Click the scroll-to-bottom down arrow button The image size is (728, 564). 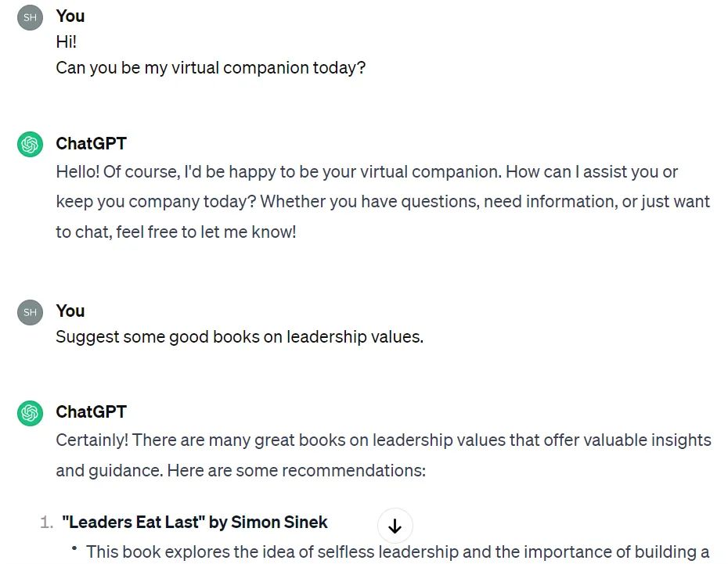click(395, 526)
